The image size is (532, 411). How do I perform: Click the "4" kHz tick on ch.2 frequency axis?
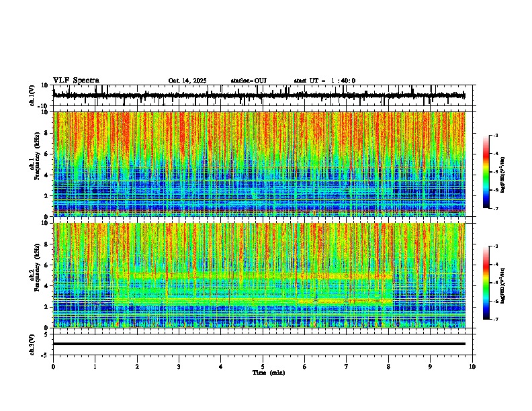46,286
